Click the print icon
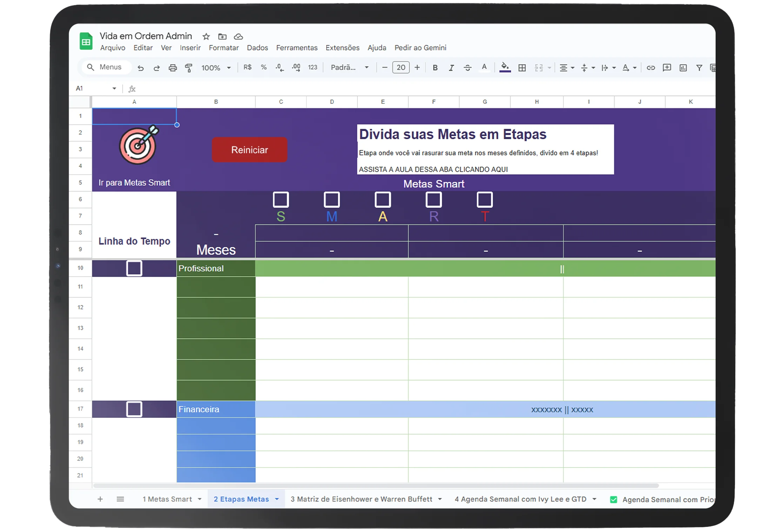The height and width of the screenshot is (532, 784). tap(173, 68)
